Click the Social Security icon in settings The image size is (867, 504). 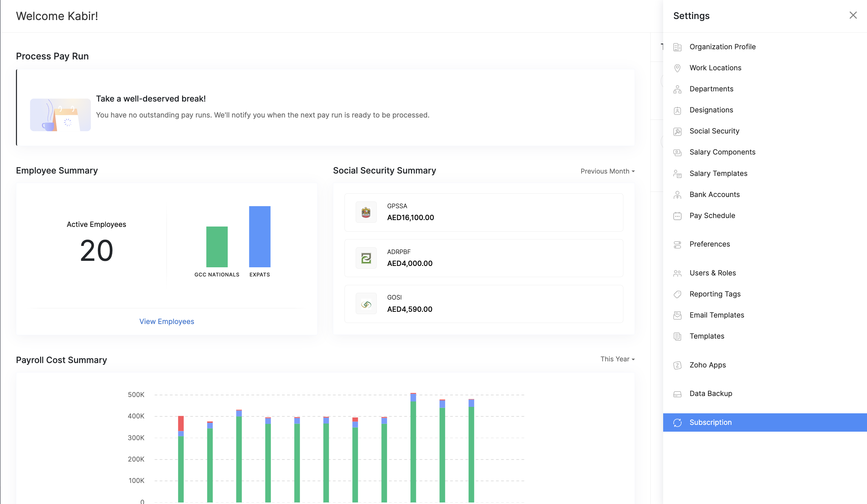click(677, 131)
